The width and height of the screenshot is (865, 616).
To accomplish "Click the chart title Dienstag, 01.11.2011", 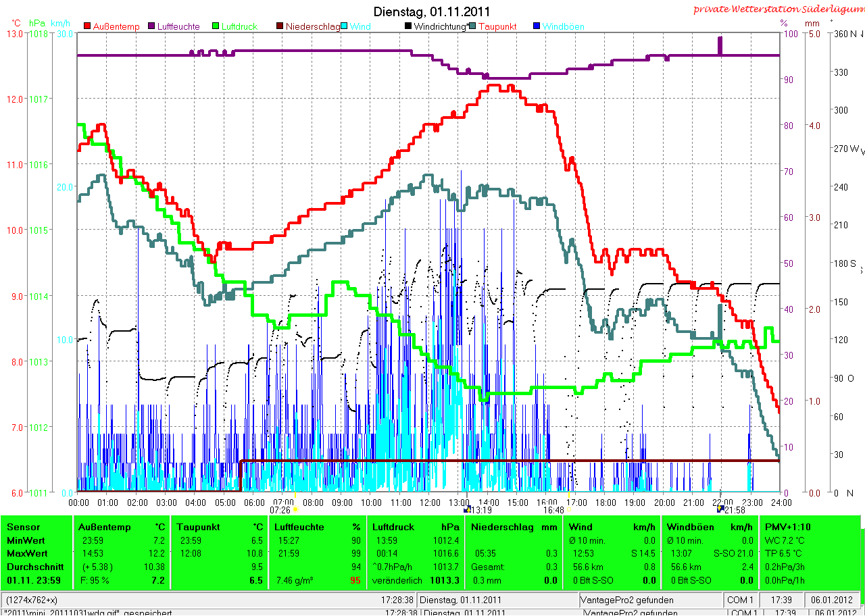I will coord(432,11).
